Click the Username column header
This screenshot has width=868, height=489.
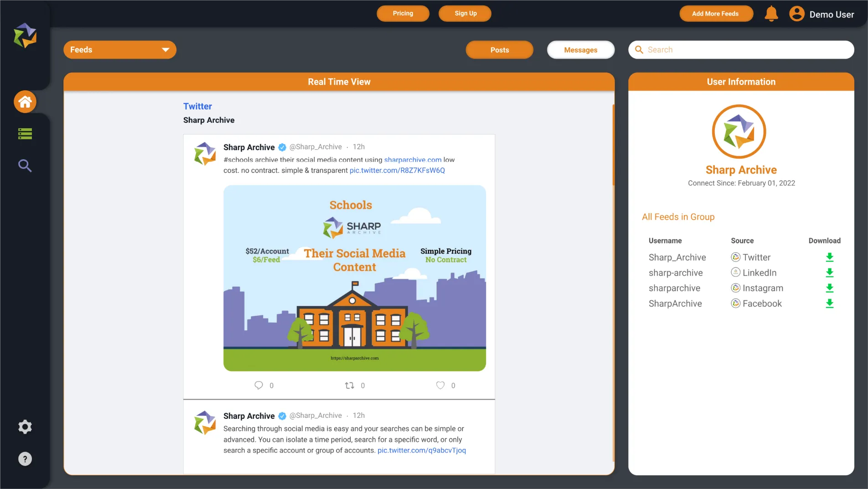tap(665, 241)
